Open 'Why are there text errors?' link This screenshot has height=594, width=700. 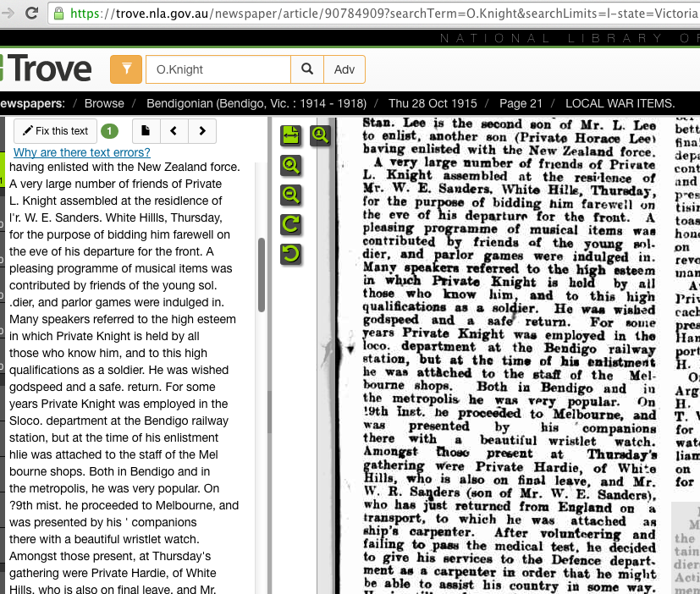point(82,152)
